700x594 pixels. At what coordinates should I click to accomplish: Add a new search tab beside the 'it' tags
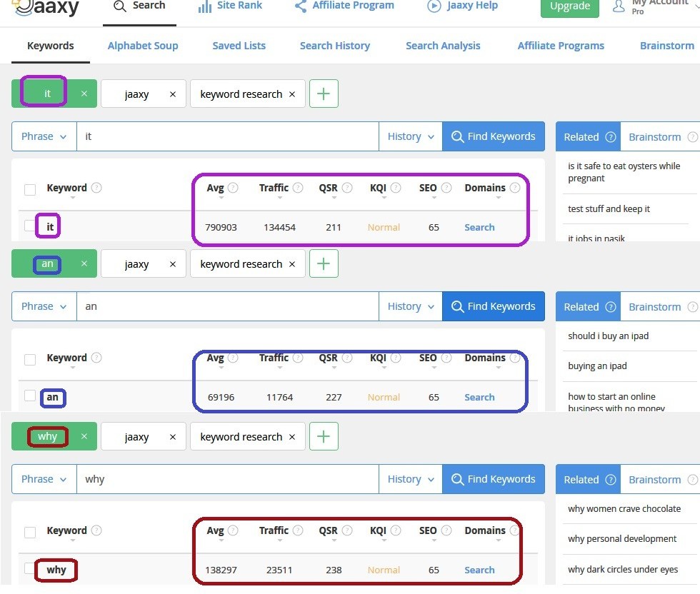(x=324, y=94)
